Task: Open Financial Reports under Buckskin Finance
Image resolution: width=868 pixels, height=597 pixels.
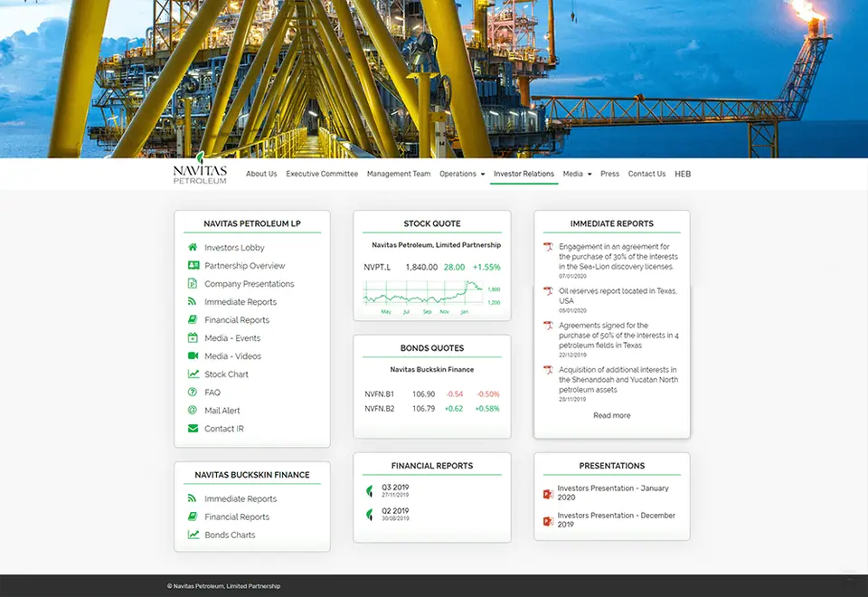Action: pyautogui.click(x=237, y=516)
